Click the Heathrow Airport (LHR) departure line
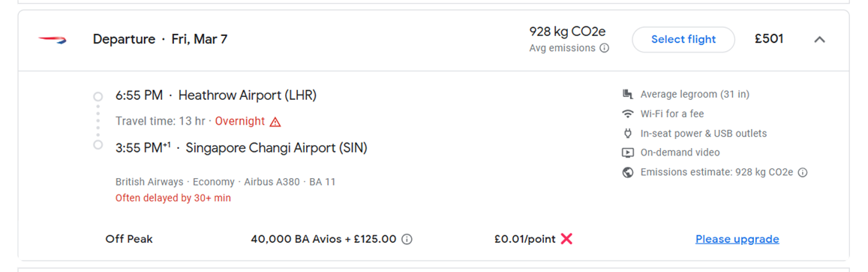The width and height of the screenshot is (868, 272). (x=216, y=95)
